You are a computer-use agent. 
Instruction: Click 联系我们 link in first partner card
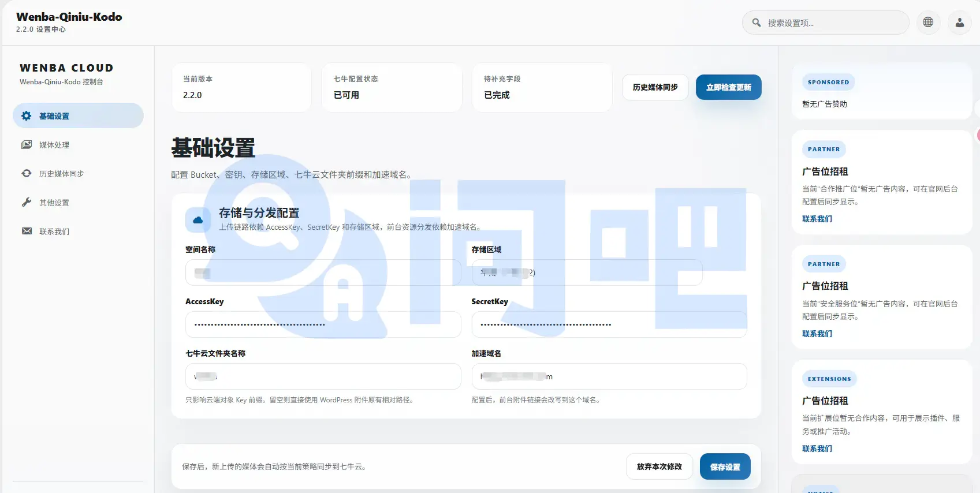point(817,219)
